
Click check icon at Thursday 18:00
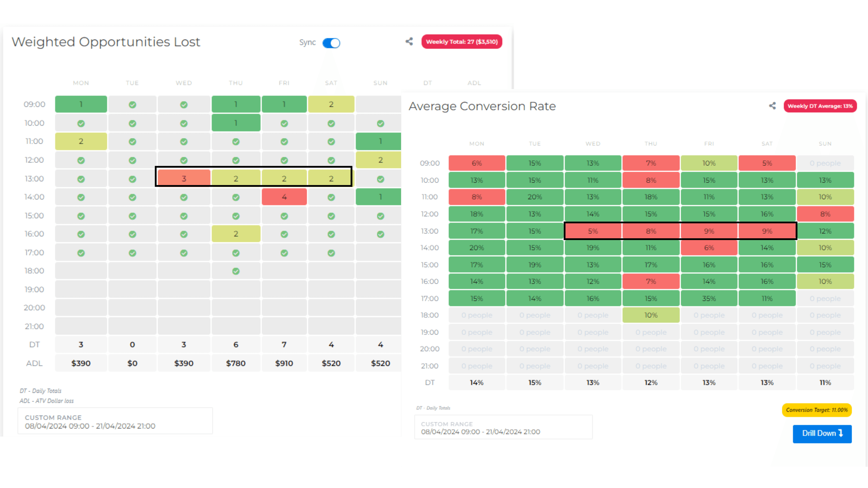(x=236, y=271)
